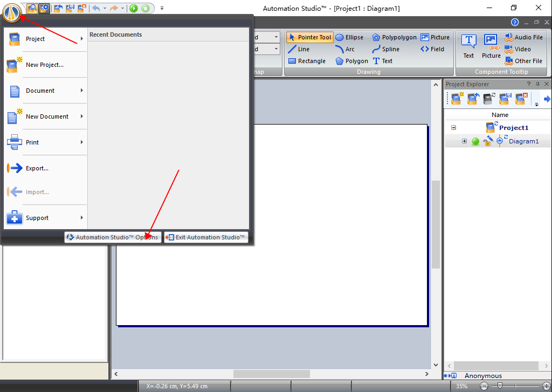This screenshot has height=392, width=552.
Task: Start simulation with green play button
Action: click(134, 8)
